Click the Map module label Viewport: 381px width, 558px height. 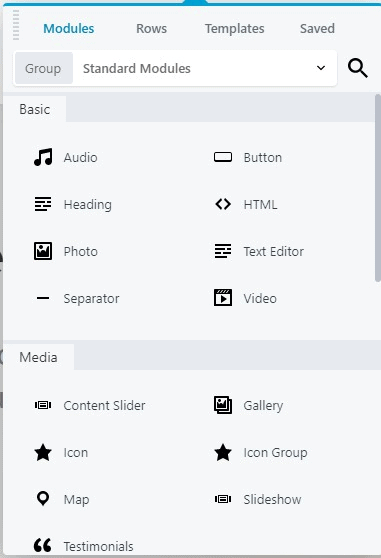pos(76,500)
